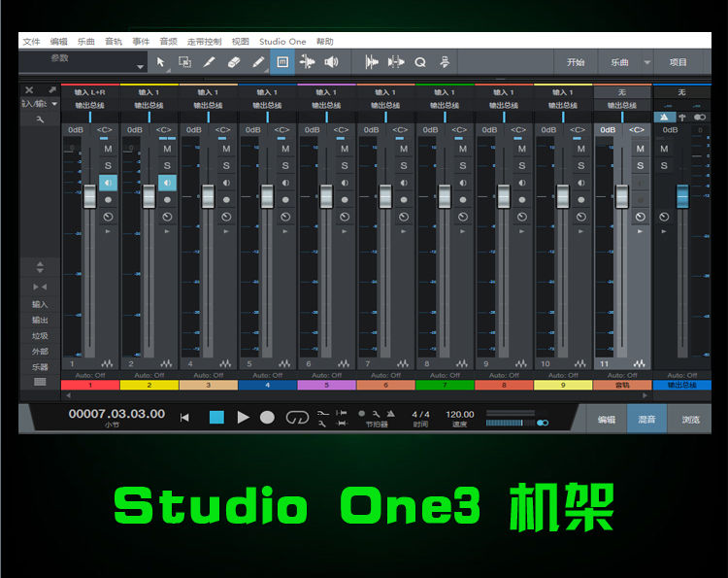The width and height of the screenshot is (728, 578).
Task: Open channel 2 output bus selector
Action: pos(149,106)
